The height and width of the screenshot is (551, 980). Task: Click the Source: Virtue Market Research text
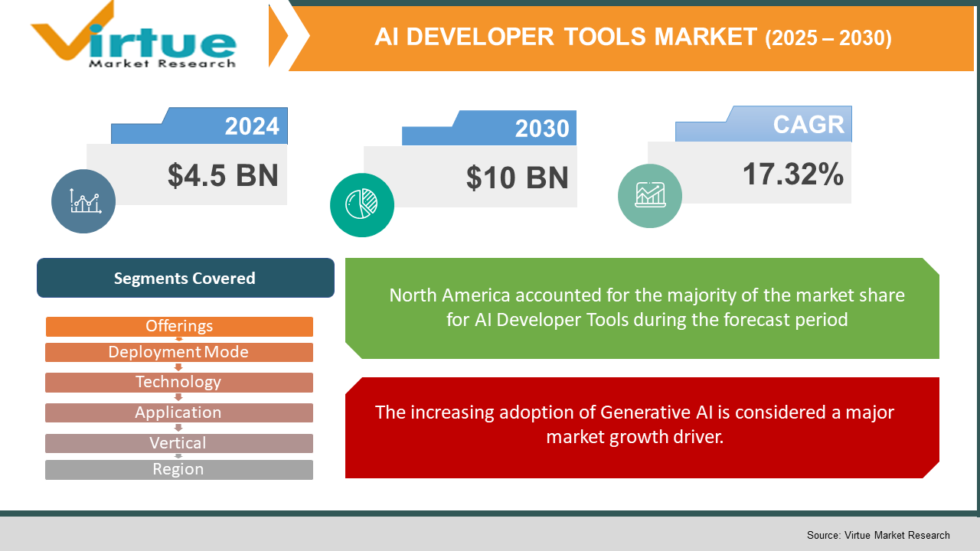878,535
